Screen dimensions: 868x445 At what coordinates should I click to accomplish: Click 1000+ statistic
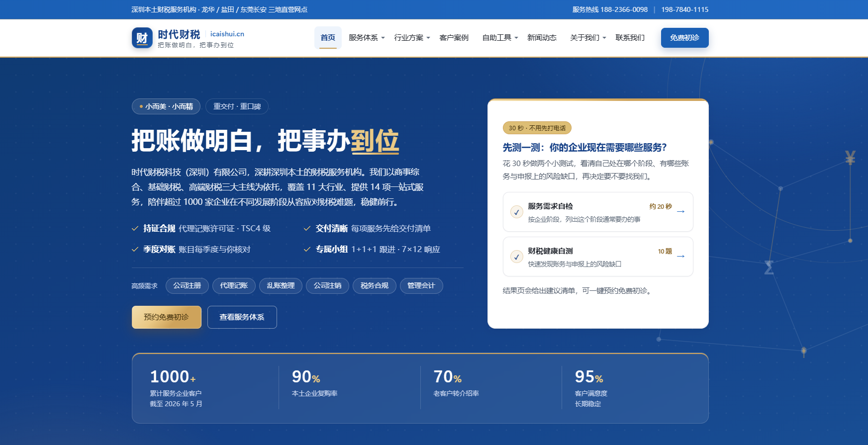173,377
